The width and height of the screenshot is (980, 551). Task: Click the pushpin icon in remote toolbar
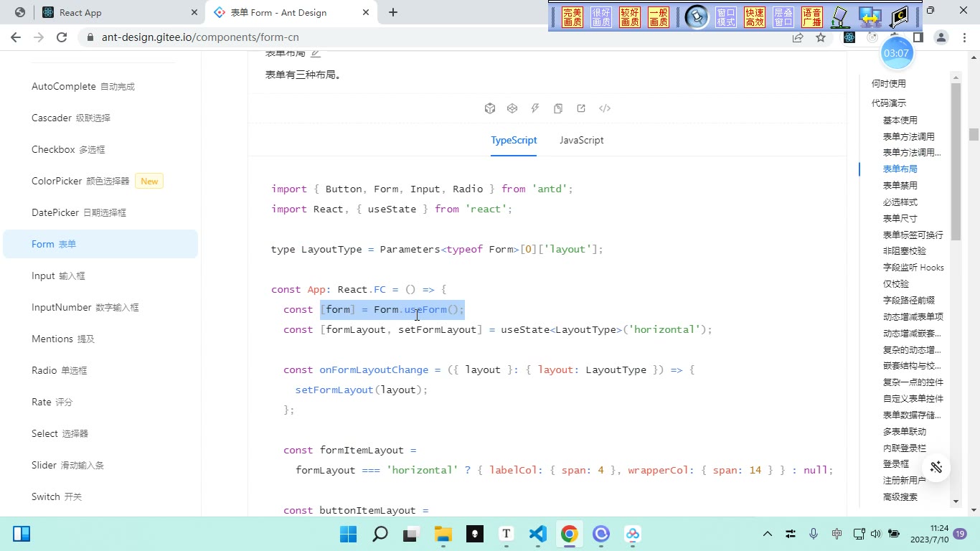[x=697, y=17]
